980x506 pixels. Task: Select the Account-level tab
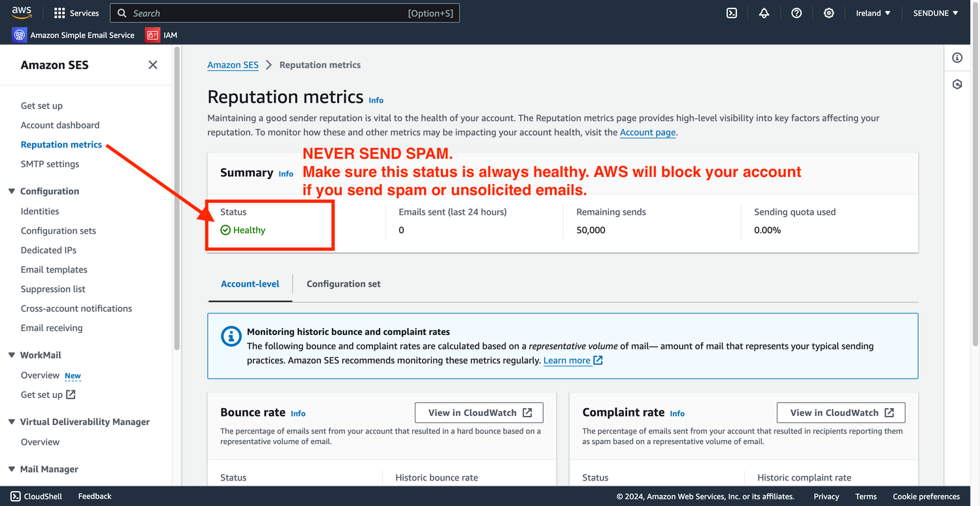[250, 284]
